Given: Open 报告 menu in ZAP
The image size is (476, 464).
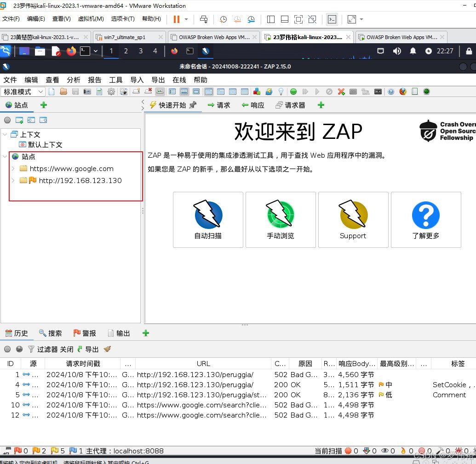Looking at the screenshot, I should (95, 80).
